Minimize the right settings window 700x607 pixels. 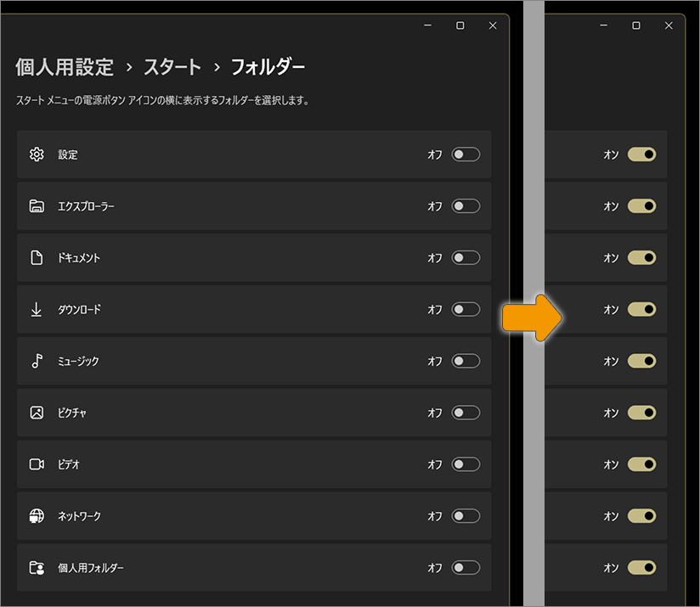(603, 25)
